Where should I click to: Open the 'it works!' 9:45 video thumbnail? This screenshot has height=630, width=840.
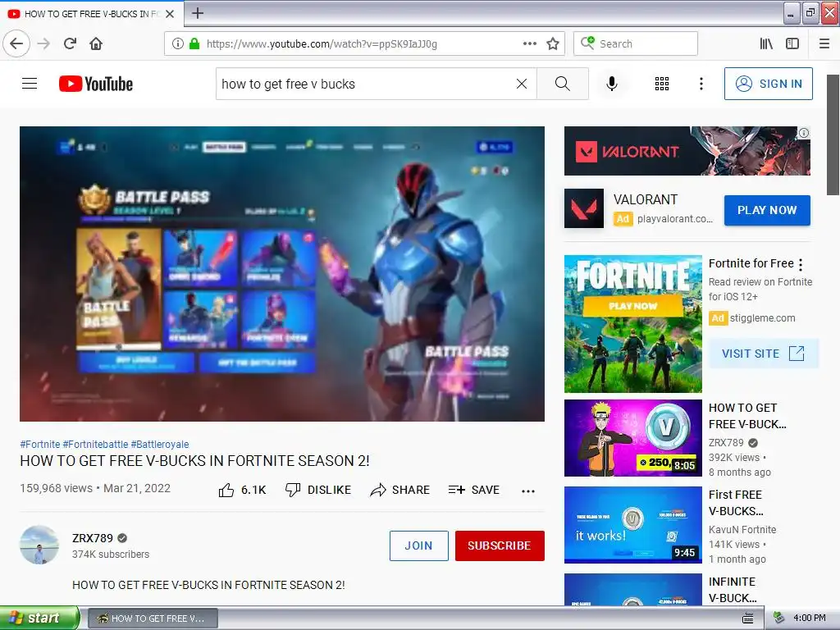[x=632, y=525]
